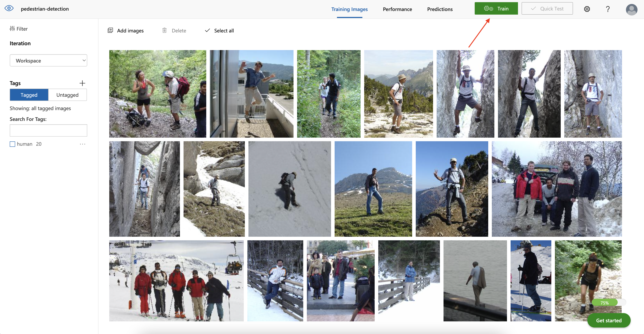This screenshot has width=644, height=334.
Task: Open the human tag options ellipsis menu
Action: tap(83, 144)
